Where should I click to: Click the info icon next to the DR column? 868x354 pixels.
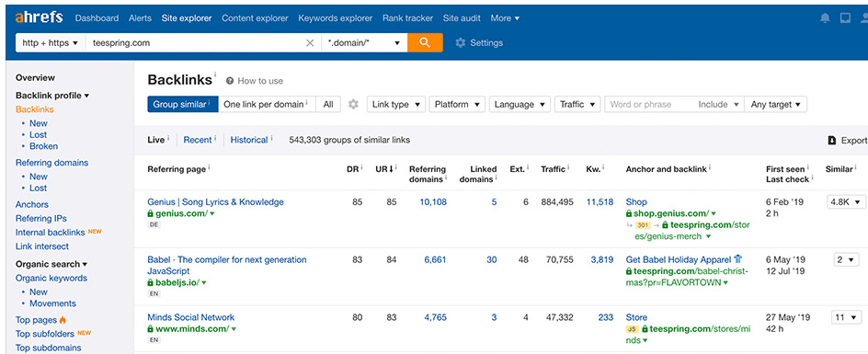[x=362, y=168]
